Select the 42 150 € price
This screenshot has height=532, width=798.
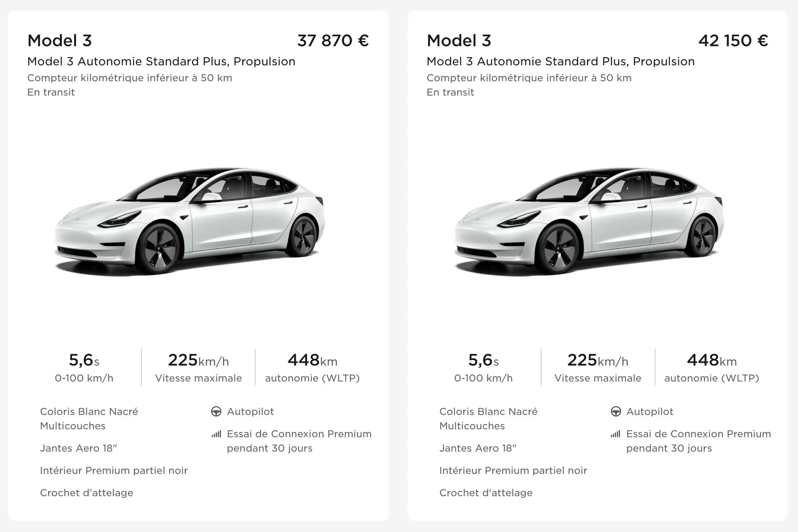[x=733, y=41]
